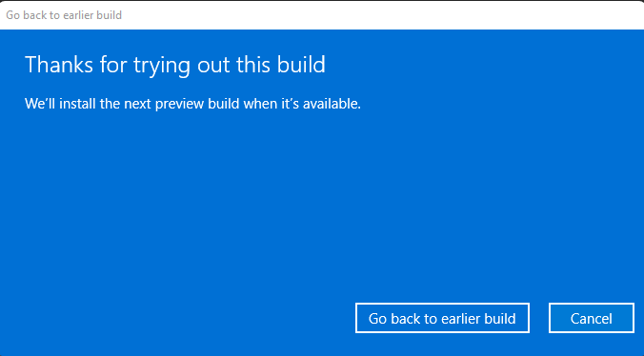
Task: Choose Cancel to keep the current build
Action: pyautogui.click(x=592, y=318)
